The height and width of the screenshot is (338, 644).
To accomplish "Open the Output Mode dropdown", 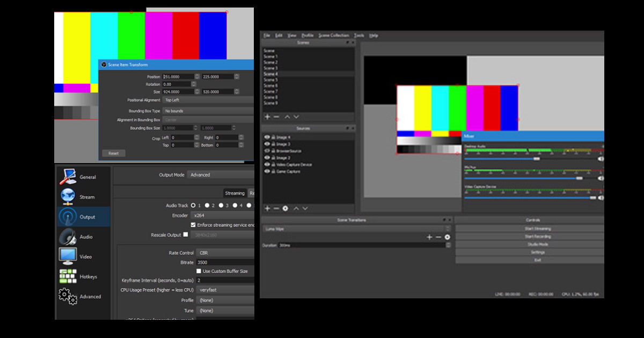I will 221,175.
